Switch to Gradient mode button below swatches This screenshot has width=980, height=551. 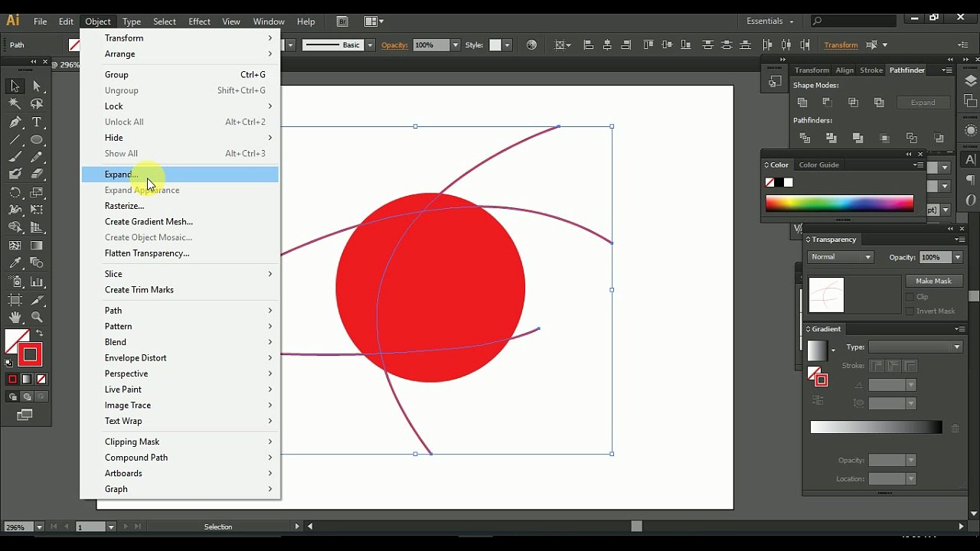point(27,380)
